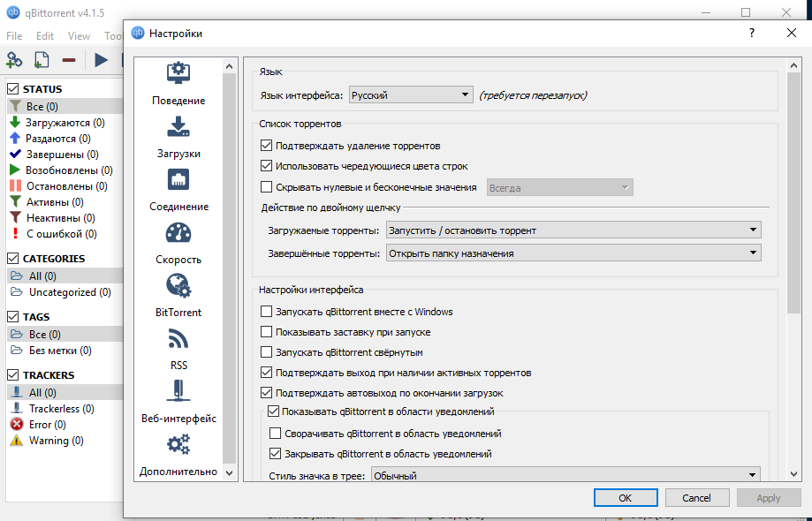Toggle the STATUS panel checkbox
812x521 pixels.
[13, 89]
